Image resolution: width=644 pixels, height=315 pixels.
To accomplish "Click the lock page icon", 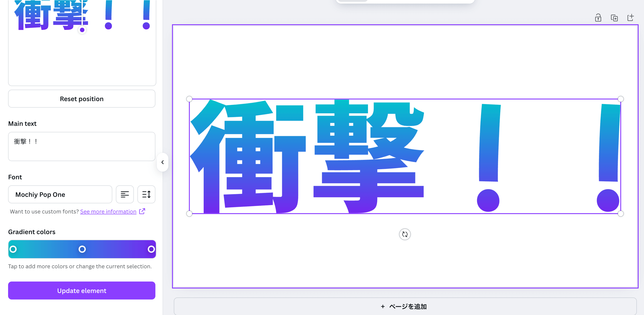I will 598,18.
